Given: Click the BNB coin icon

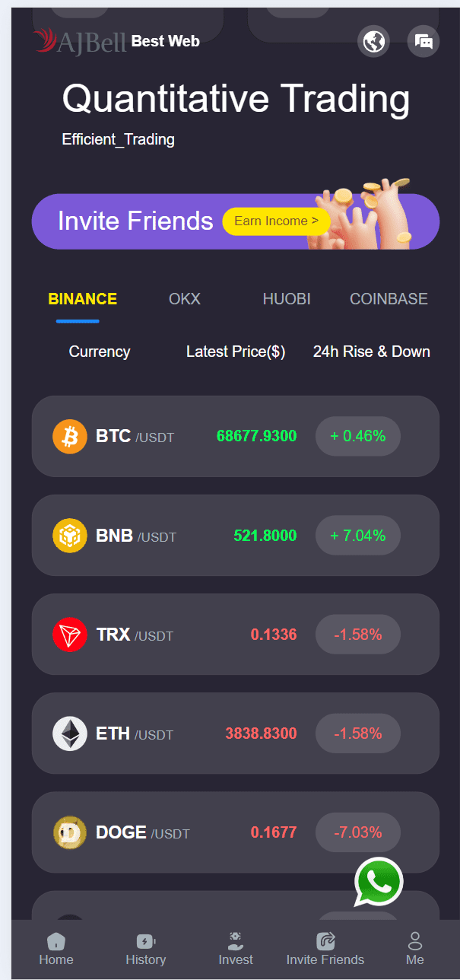Looking at the screenshot, I should pyautogui.click(x=70, y=536).
